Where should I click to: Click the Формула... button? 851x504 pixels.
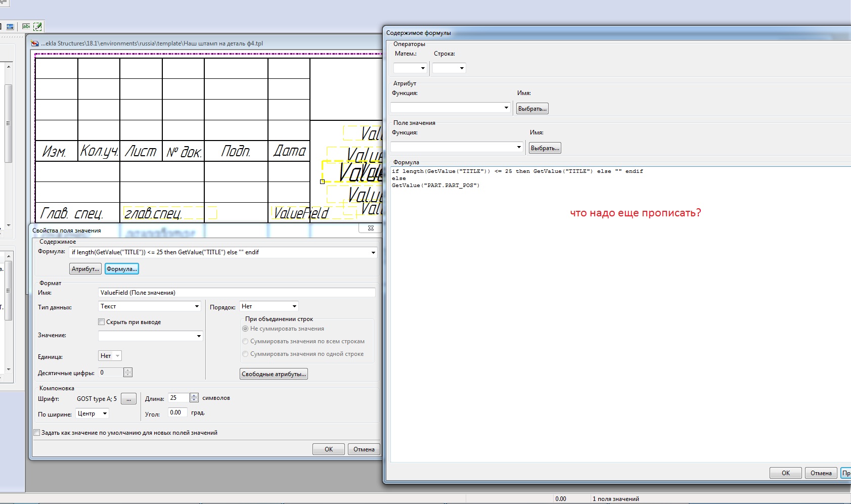(x=121, y=269)
